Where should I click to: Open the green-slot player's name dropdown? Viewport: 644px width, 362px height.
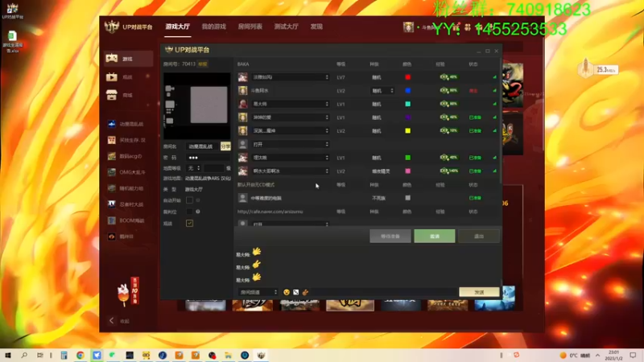(x=291, y=158)
